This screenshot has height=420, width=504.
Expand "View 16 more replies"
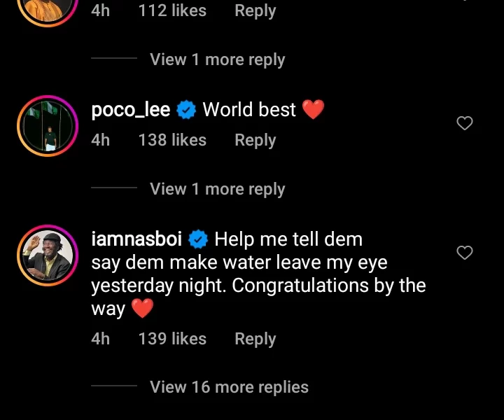pyautogui.click(x=229, y=387)
